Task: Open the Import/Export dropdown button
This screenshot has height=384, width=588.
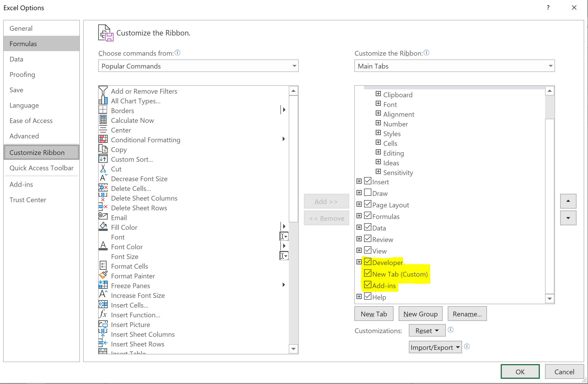Action: (x=435, y=347)
